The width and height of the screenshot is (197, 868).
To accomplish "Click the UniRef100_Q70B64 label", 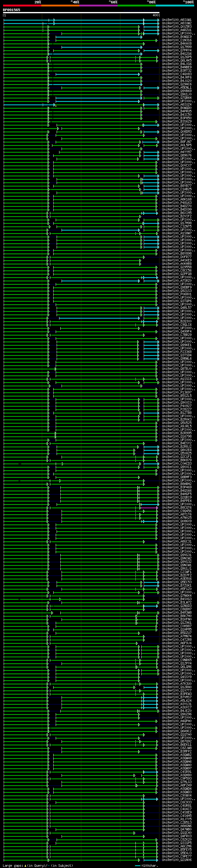I will pos(176,98).
